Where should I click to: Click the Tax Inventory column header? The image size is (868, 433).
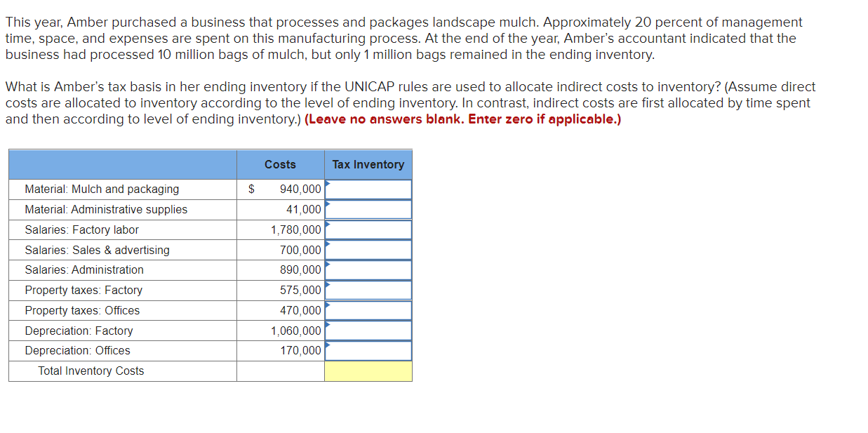[x=368, y=164]
